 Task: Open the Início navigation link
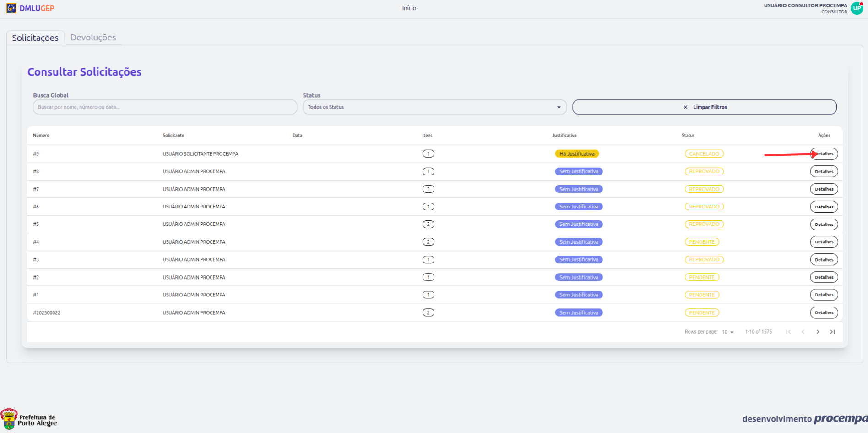tap(409, 8)
